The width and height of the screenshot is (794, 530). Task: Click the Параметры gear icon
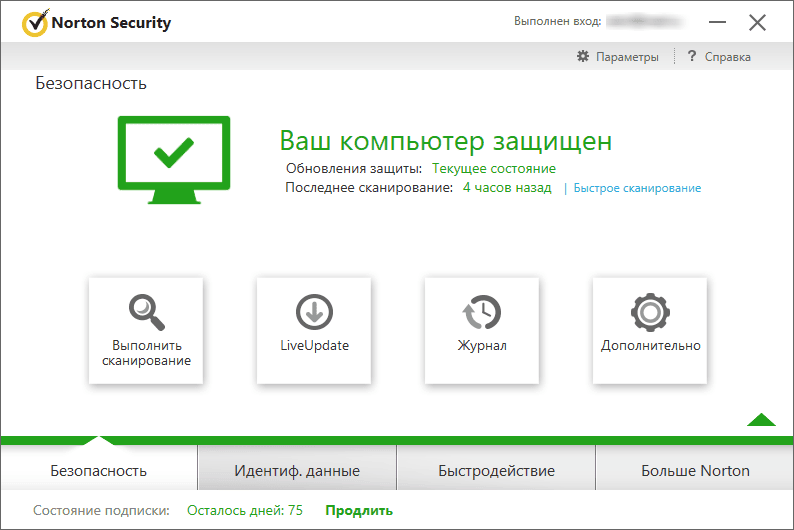583,56
